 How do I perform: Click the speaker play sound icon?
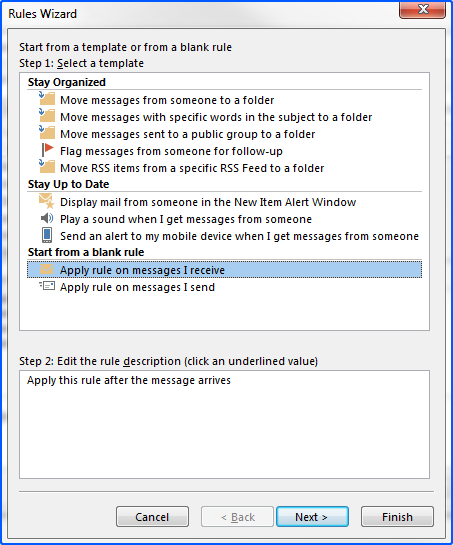pos(47,218)
